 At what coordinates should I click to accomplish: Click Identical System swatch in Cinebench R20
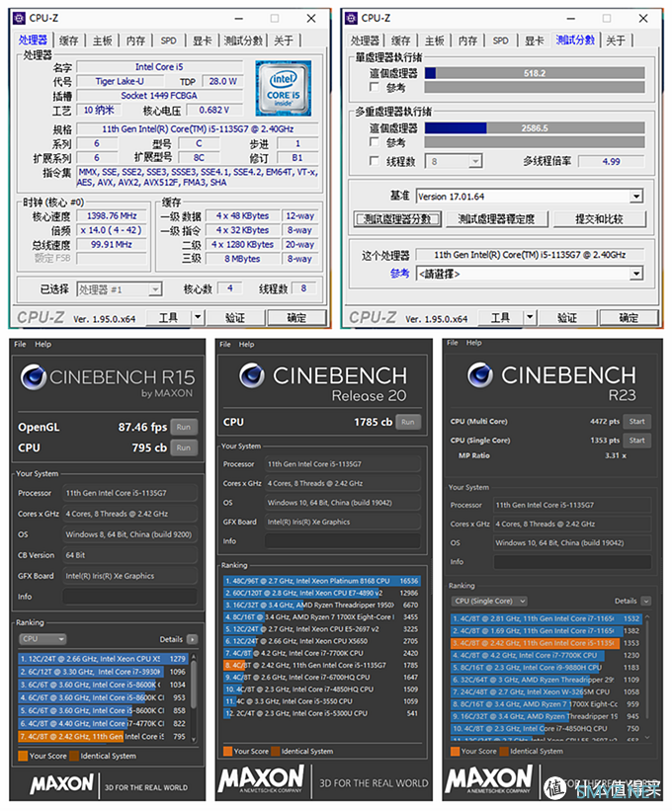tap(275, 751)
